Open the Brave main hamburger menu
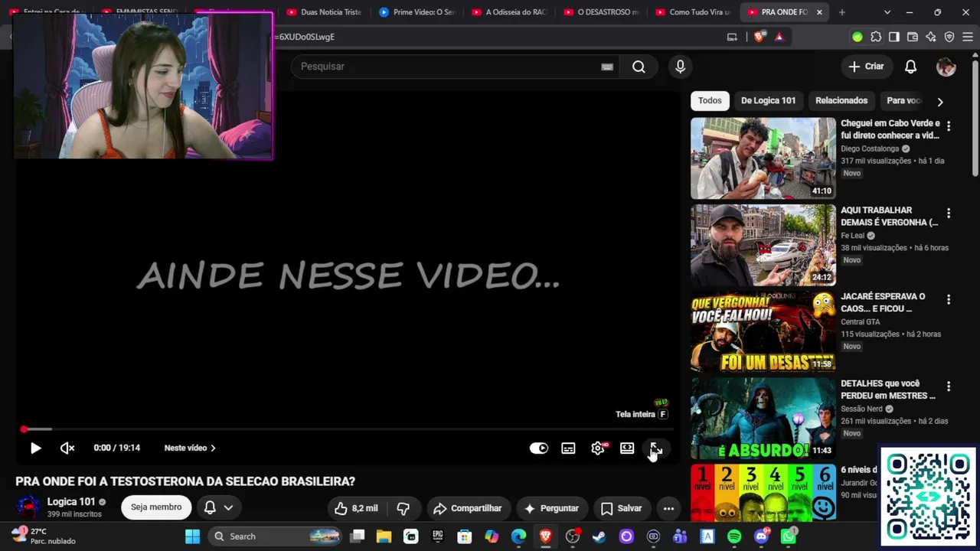Viewport: 980px width, 551px height. point(968,37)
